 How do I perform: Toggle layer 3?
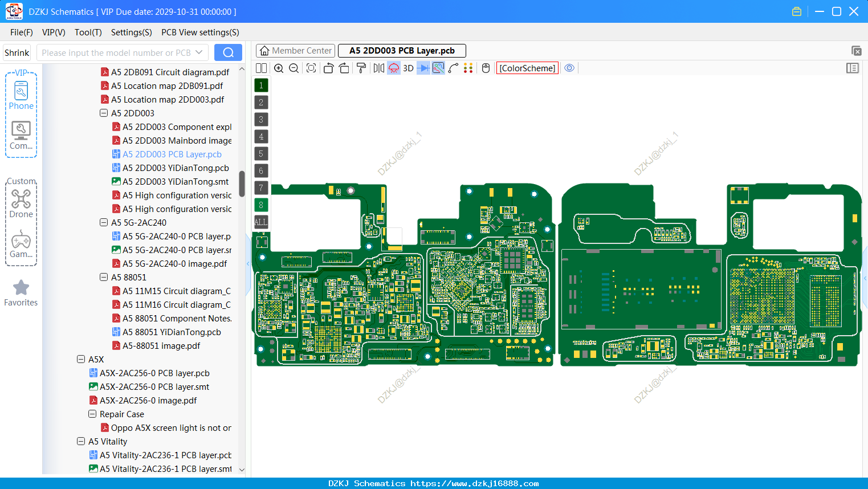pyautogui.click(x=261, y=119)
